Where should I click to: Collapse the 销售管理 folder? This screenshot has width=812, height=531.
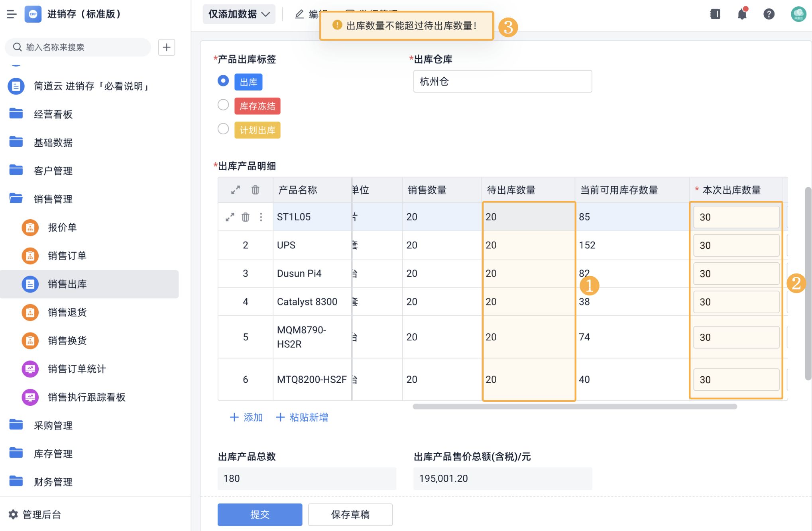[53, 199]
